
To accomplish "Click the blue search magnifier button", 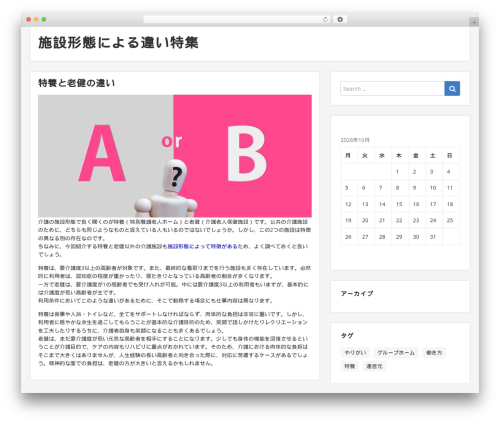I will (x=452, y=89).
